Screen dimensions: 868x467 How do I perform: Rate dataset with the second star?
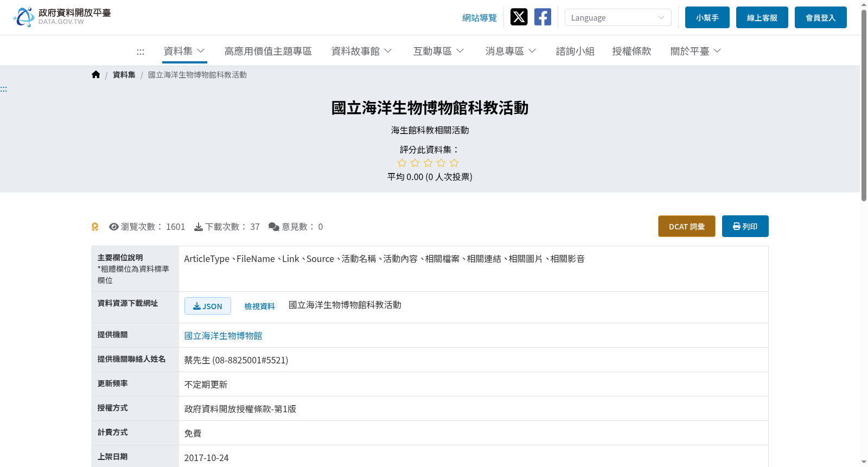[x=415, y=163]
